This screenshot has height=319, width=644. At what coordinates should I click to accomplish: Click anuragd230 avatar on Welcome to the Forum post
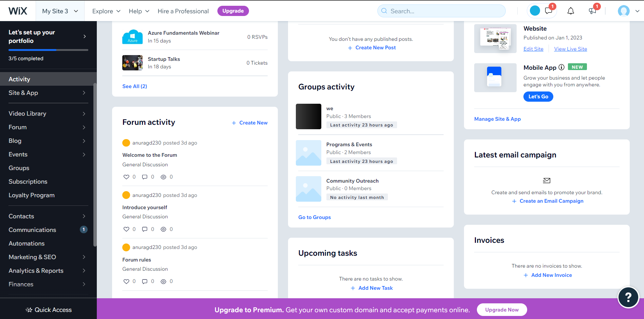click(x=126, y=143)
